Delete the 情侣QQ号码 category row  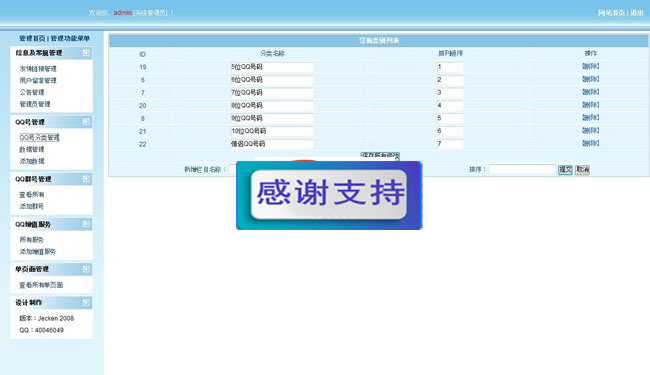(590, 143)
